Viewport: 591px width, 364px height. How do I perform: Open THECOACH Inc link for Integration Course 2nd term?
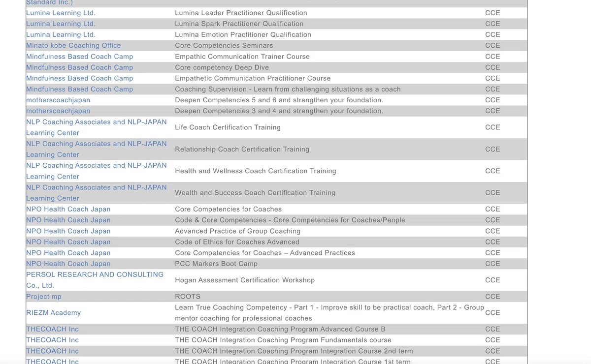(52, 351)
